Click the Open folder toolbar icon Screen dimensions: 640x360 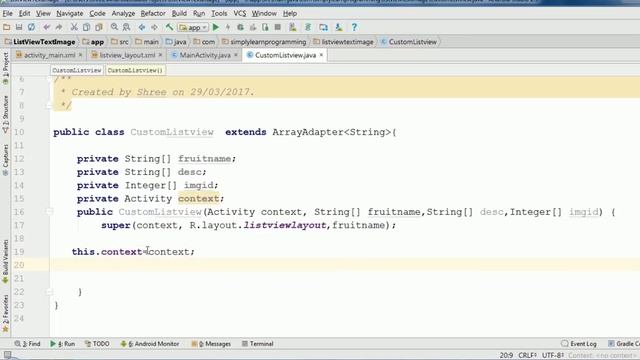coord(7,27)
